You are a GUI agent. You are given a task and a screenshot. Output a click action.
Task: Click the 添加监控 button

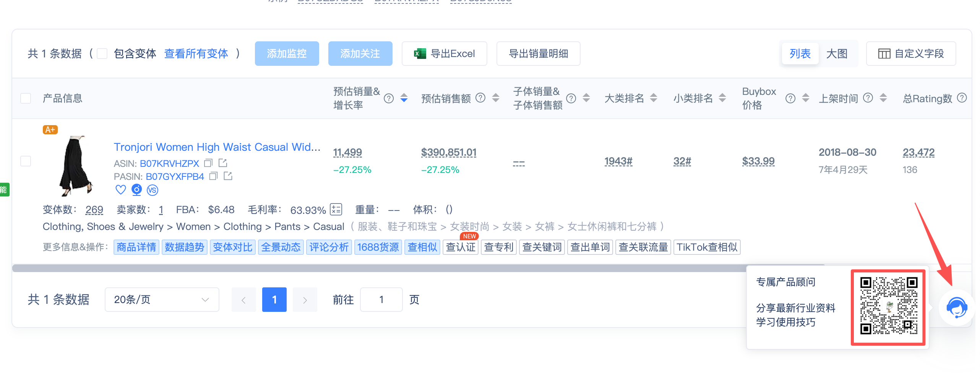287,54
